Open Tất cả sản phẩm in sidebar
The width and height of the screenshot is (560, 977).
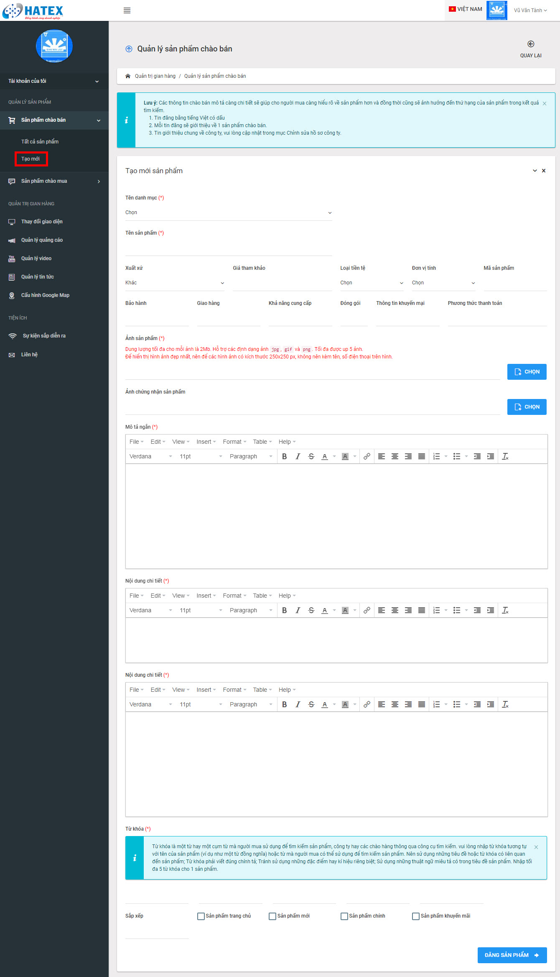[40, 142]
